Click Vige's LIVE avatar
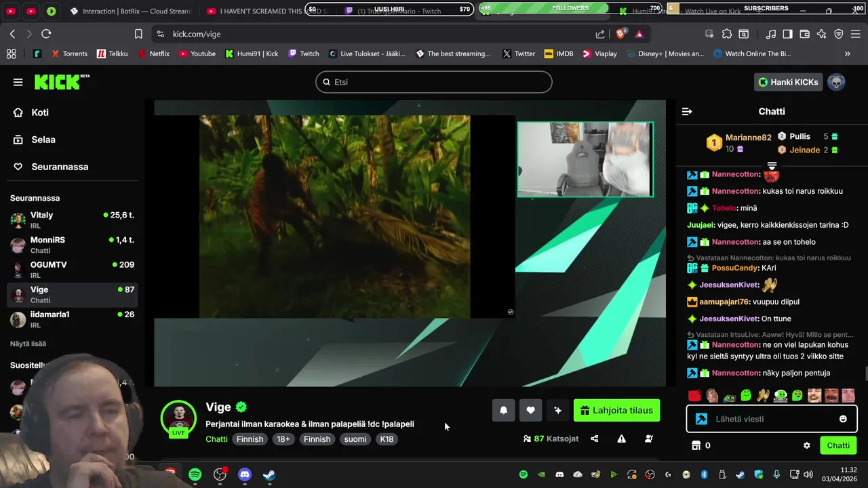The image size is (868, 488). (178, 419)
